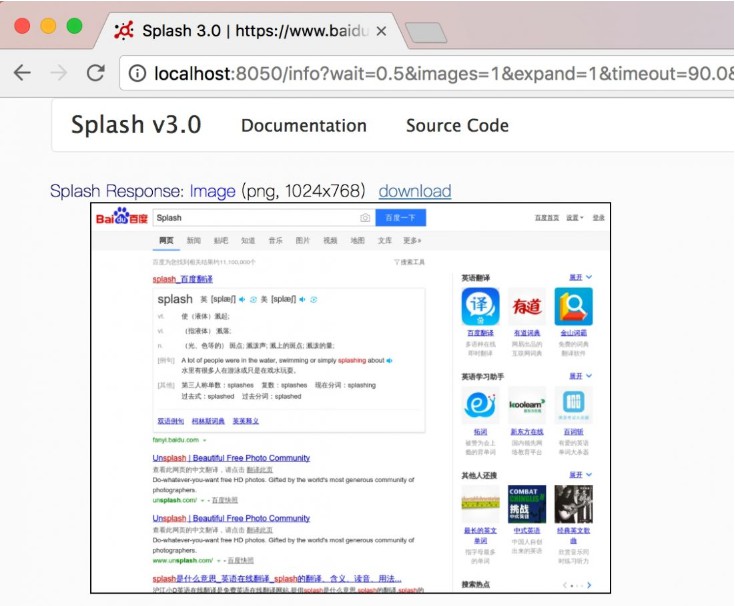The height and width of the screenshot is (606, 735).
Task: Click the 百度翻译 blue 译 app icon
Action: [x=480, y=307]
